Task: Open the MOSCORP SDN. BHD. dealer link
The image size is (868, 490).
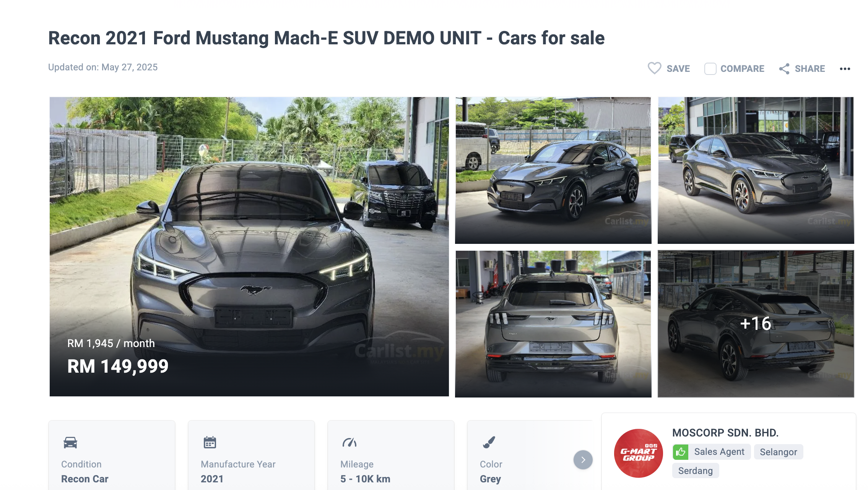Action: [725, 433]
